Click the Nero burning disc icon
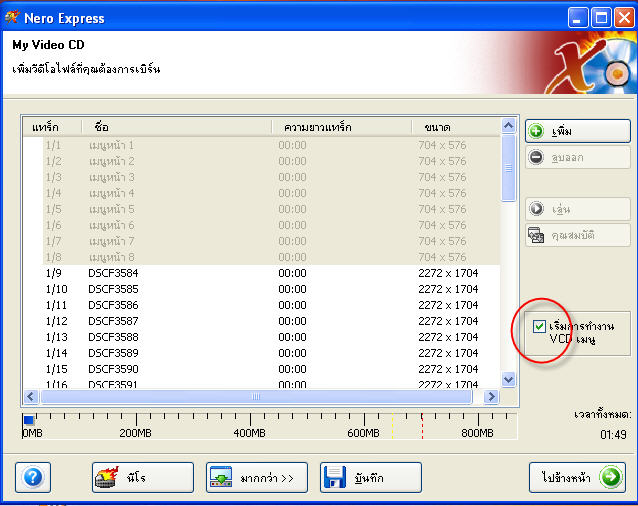This screenshot has width=638, height=506. point(107,477)
